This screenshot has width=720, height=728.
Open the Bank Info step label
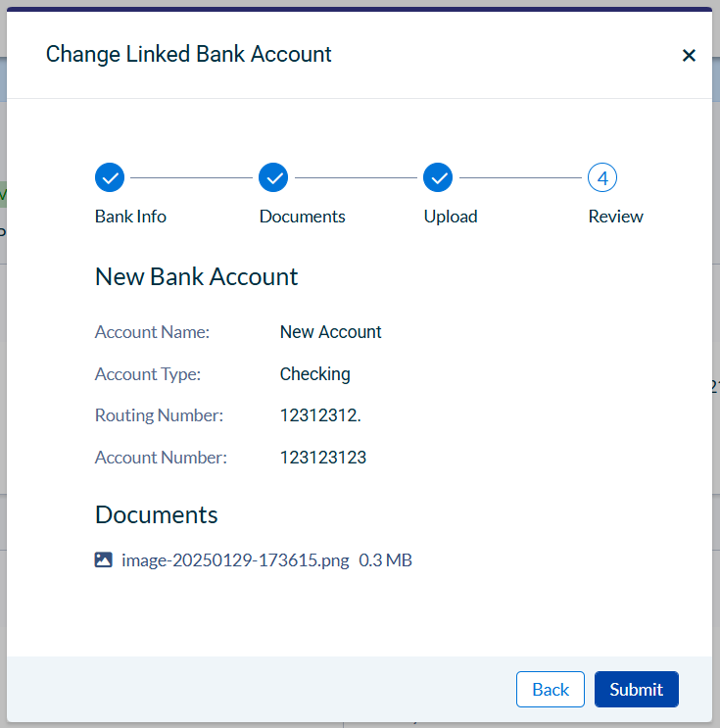[130, 217]
